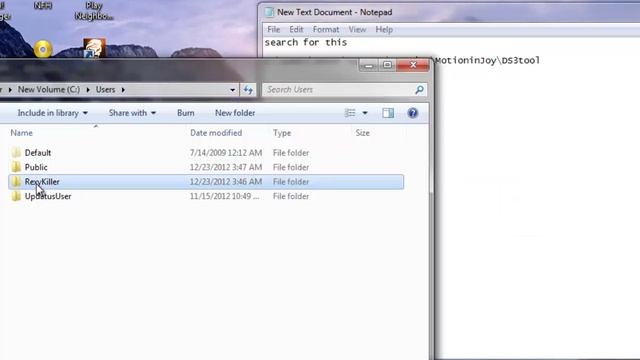Click date 12/23/2012 3:46 AM

tap(226, 182)
